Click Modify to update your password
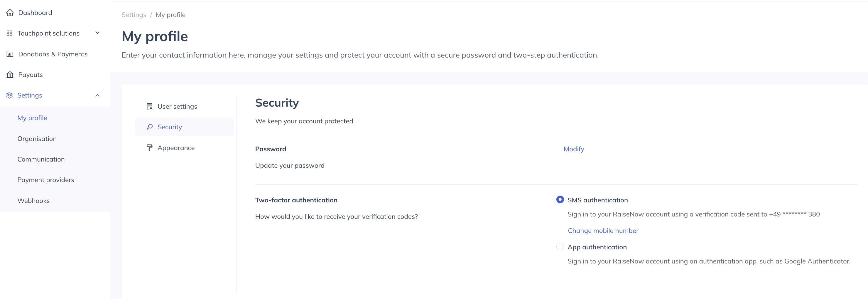Viewport: 868px width, 299px height. 574,149
